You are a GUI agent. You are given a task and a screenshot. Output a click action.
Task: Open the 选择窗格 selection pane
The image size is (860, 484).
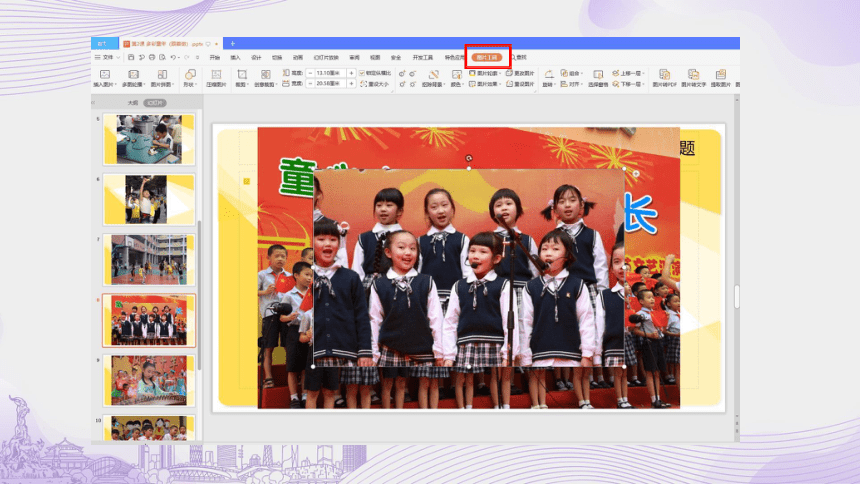(598, 78)
